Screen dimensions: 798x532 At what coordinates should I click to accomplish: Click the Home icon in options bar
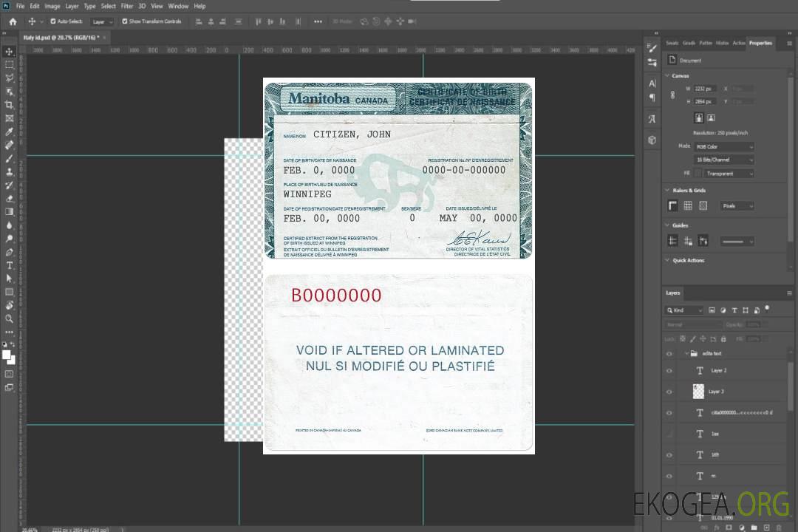click(13, 21)
